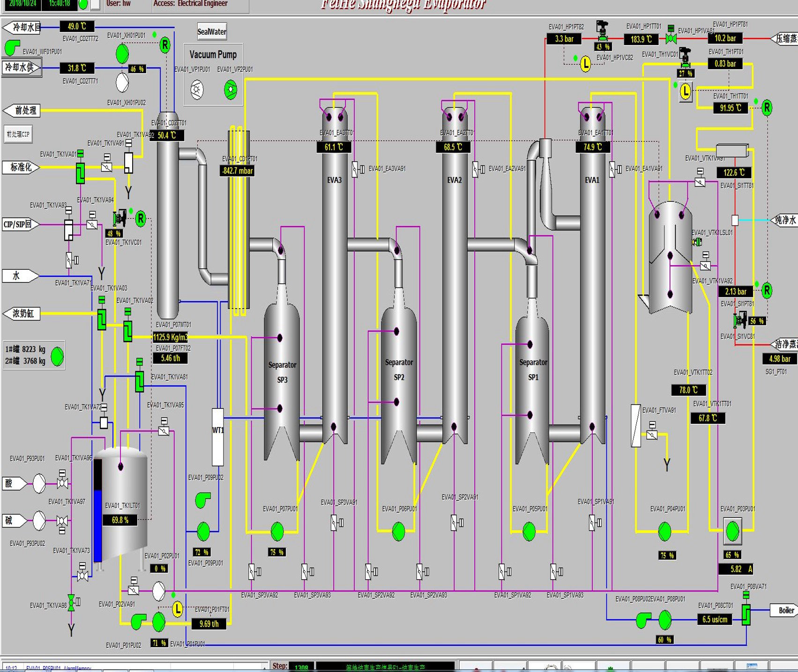Open the 前处理CIP page button
This screenshot has height=672, width=798.
tap(18, 134)
